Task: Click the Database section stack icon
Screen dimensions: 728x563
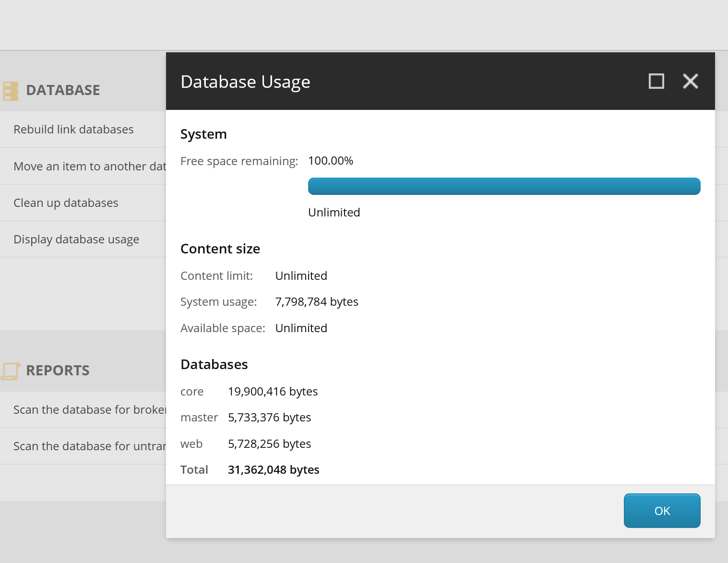Action: (10, 91)
